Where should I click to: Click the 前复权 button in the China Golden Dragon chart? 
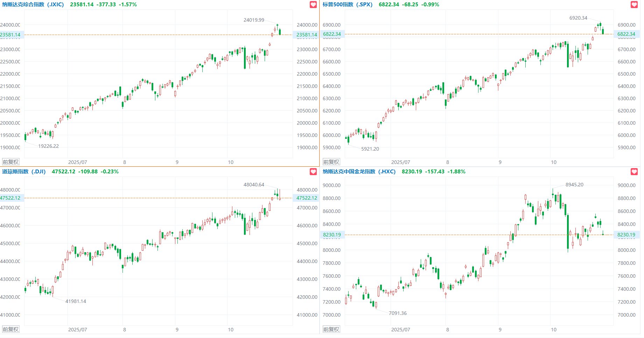(331, 329)
